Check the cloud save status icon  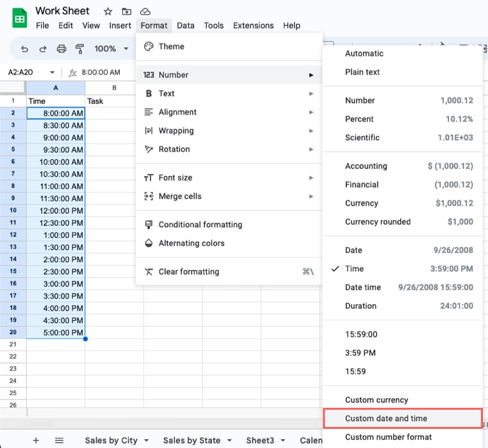(145, 12)
